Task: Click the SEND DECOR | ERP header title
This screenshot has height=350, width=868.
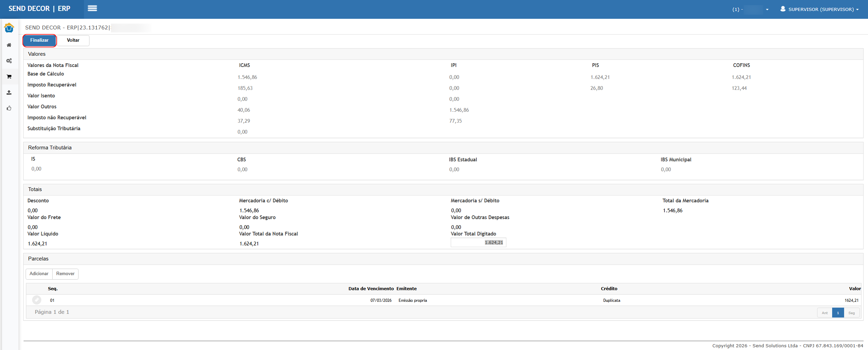Action: 40,9
